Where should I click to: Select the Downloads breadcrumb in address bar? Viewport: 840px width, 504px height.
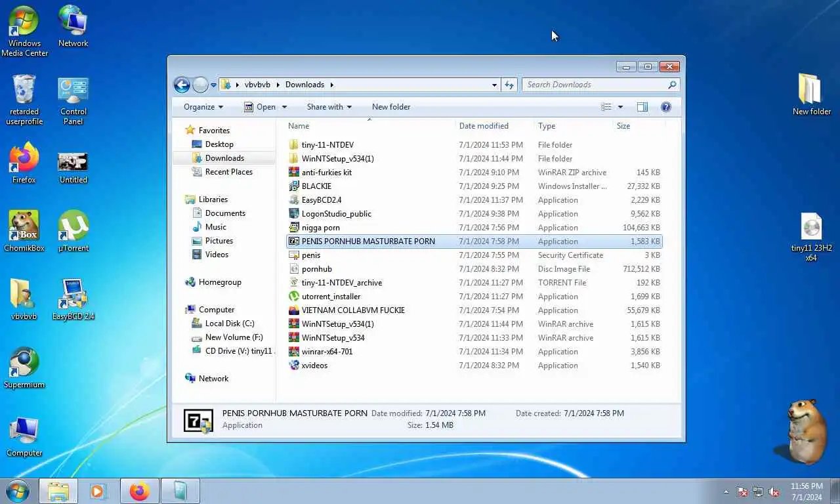coord(304,85)
